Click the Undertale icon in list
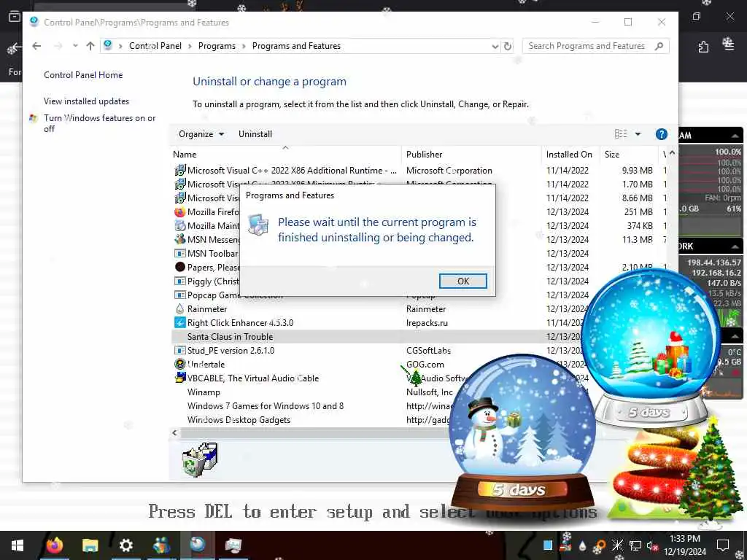 coord(179,365)
